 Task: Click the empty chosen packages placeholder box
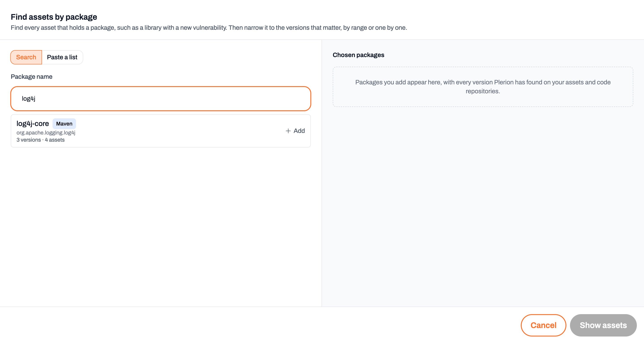pos(483,87)
